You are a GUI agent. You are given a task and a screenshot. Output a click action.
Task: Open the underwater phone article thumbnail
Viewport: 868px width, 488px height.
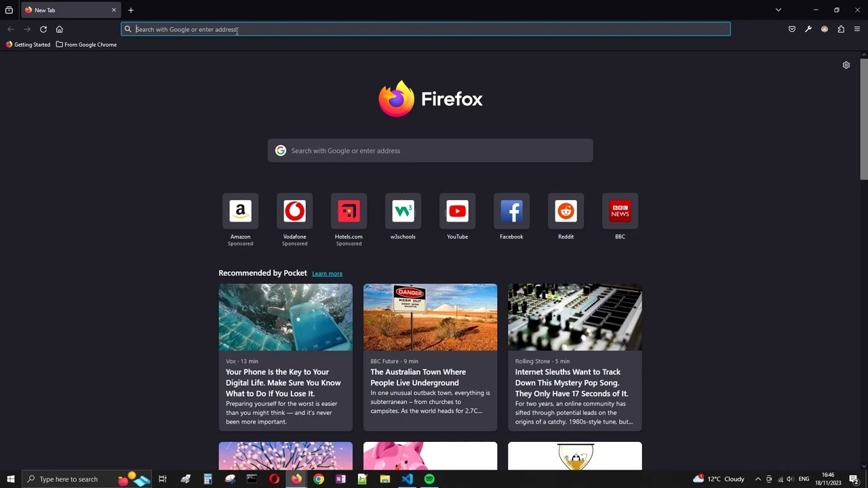coord(285,317)
